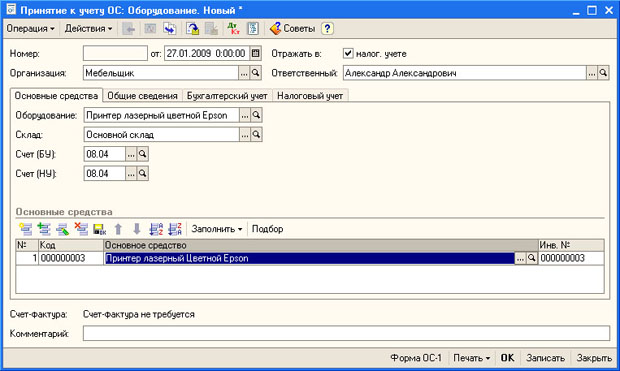This screenshot has width=620, height=371.
Task: Click the date field 27.01.2009
Action: coord(207,53)
